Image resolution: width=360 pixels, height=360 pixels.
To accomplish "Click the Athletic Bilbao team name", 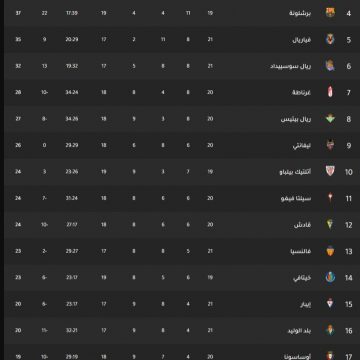I will point(295,172).
